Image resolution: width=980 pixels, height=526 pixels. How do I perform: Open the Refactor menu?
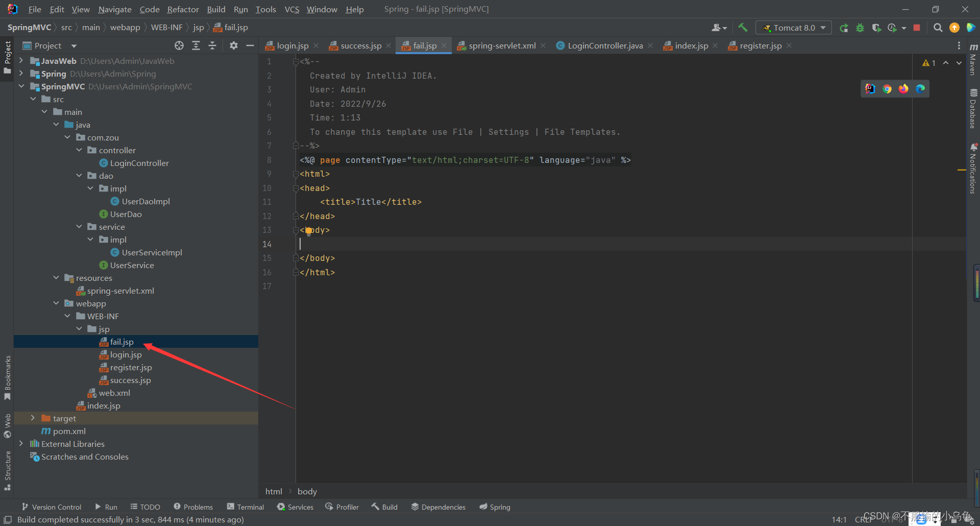183,9
